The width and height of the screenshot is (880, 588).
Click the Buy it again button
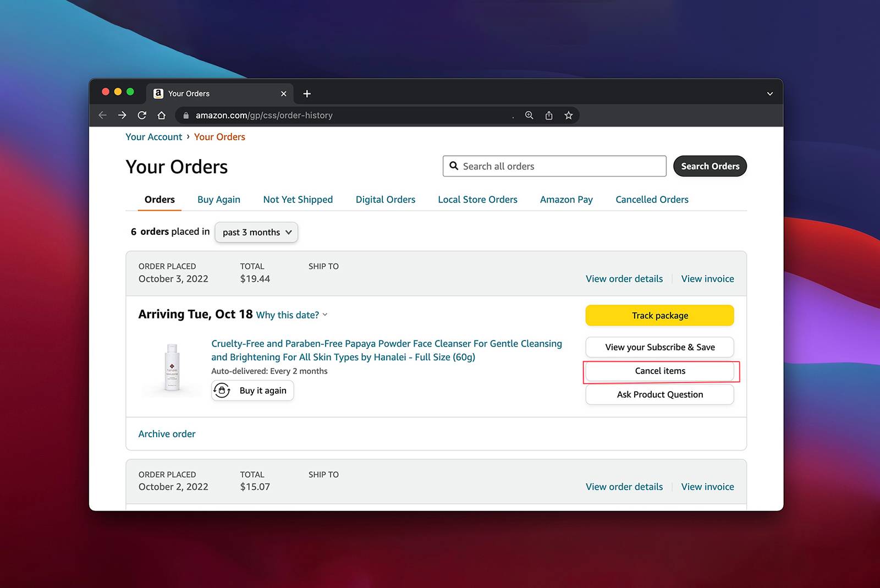click(252, 391)
